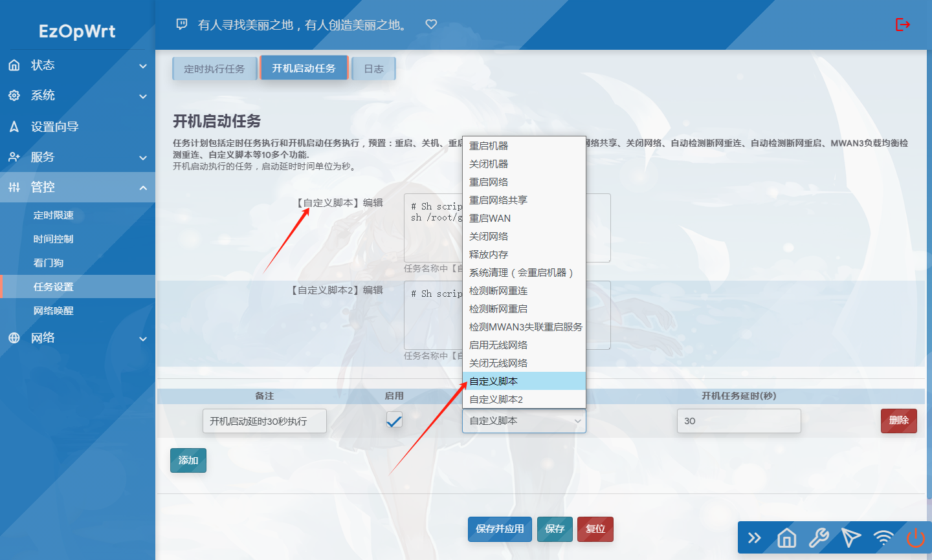
Task: Click the home icon in bottom toolbar
Action: 787,538
